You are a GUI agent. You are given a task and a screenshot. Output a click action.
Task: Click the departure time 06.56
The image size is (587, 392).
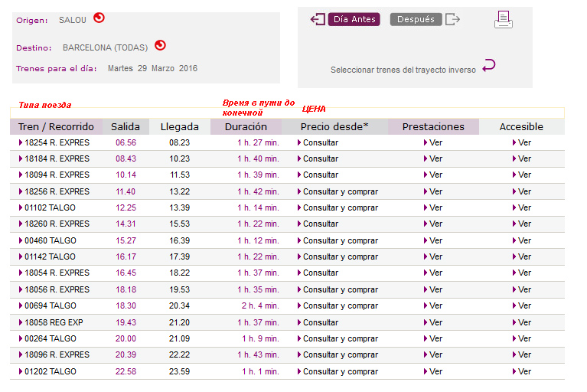pyautogui.click(x=126, y=142)
